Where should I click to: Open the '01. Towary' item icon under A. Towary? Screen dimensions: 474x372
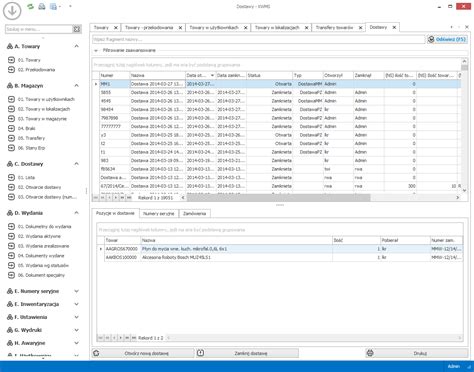(x=11, y=60)
